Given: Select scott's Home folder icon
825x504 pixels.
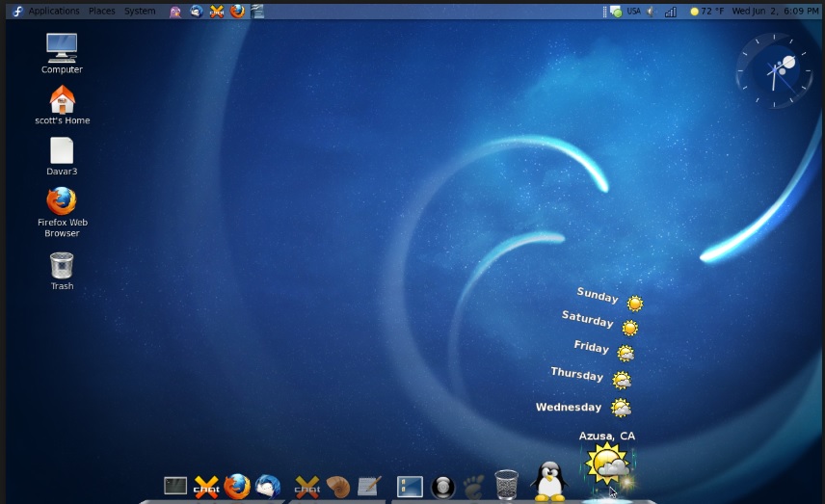Looking at the screenshot, I should point(62,100).
